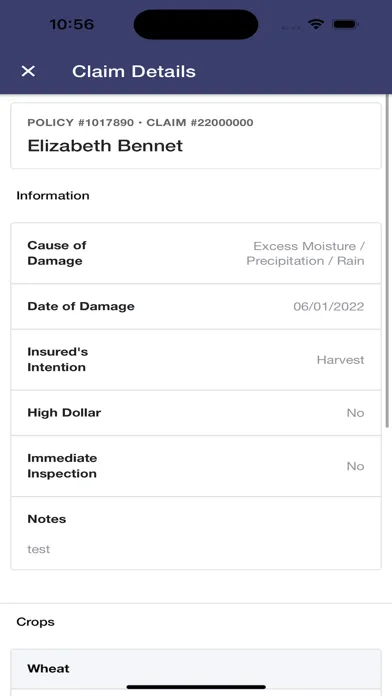
Task: Click the vertical scrollbar on right edge
Action: coord(388,262)
